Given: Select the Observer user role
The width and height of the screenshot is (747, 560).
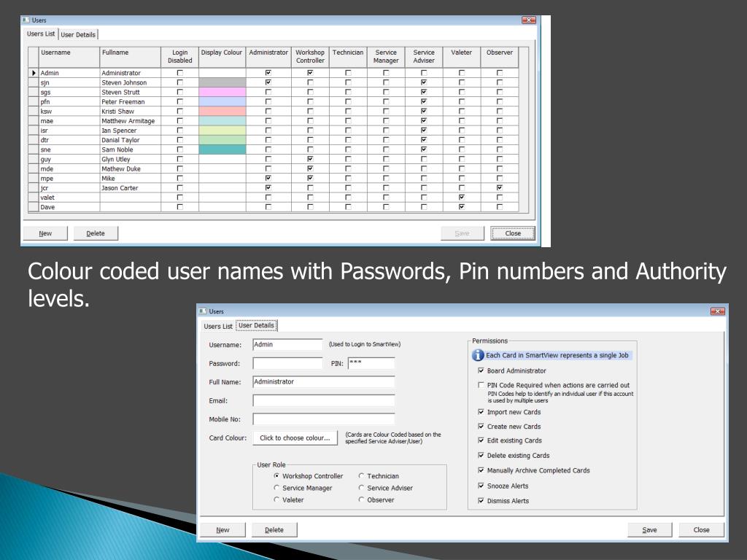Looking at the screenshot, I should coord(361,499).
